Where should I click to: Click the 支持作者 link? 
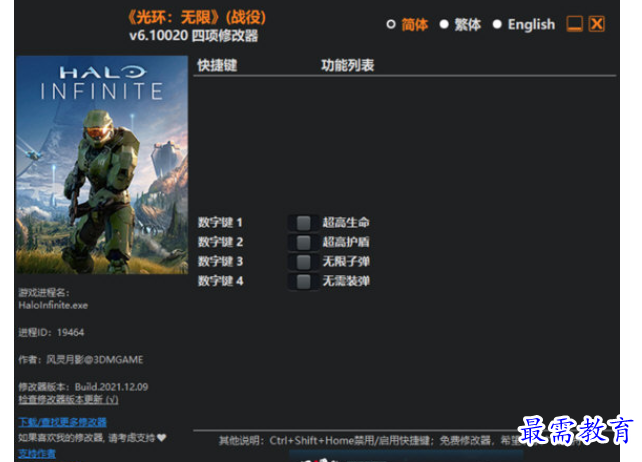(x=37, y=453)
